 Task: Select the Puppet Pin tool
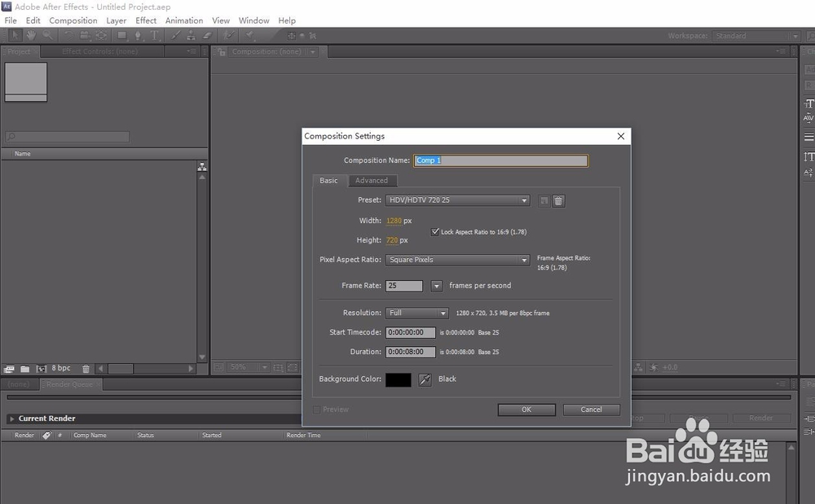[x=250, y=35]
